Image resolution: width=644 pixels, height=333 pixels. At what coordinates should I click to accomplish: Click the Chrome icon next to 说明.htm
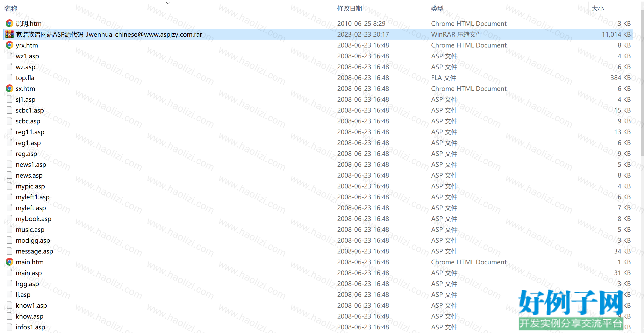(x=10, y=23)
